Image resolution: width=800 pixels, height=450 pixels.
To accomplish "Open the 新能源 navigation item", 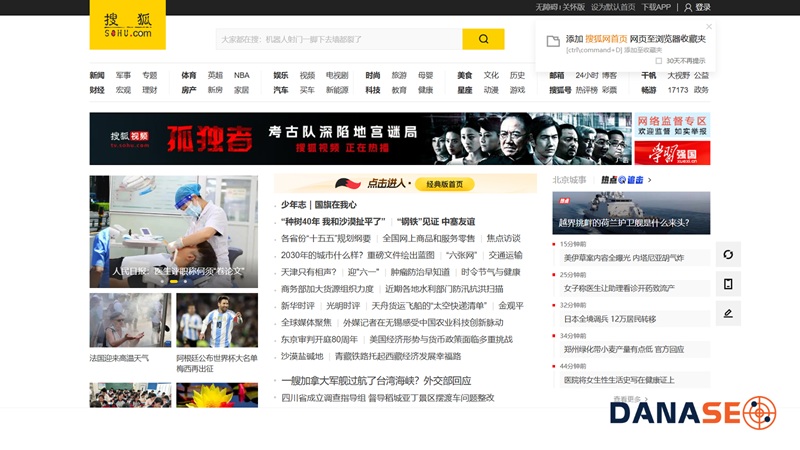I will [x=337, y=90].
